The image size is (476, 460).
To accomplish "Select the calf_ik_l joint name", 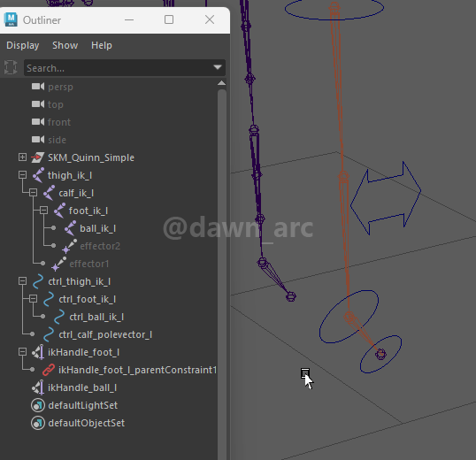I will [76, 193].
